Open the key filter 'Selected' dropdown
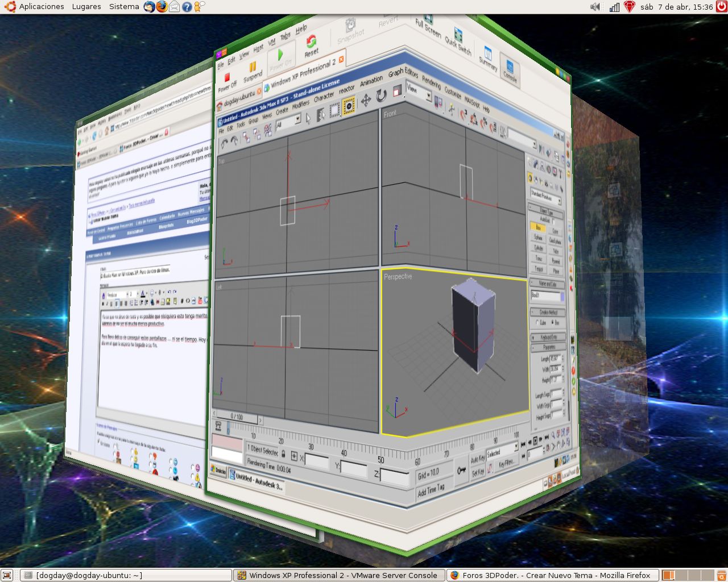 click(x=502, y=451)
